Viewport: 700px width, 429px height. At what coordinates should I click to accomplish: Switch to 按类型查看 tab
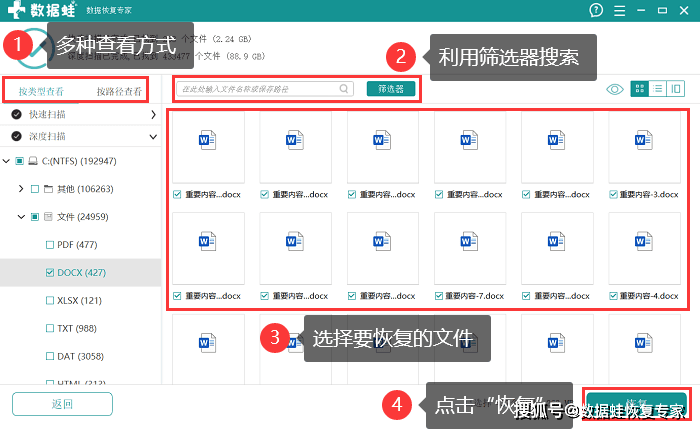click(41, 92)
